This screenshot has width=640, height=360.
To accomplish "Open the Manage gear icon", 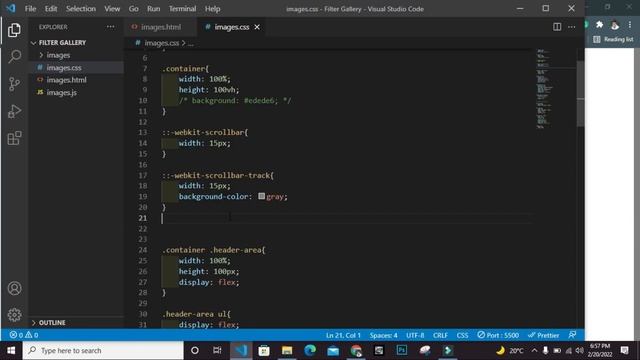I will point(14,315).
